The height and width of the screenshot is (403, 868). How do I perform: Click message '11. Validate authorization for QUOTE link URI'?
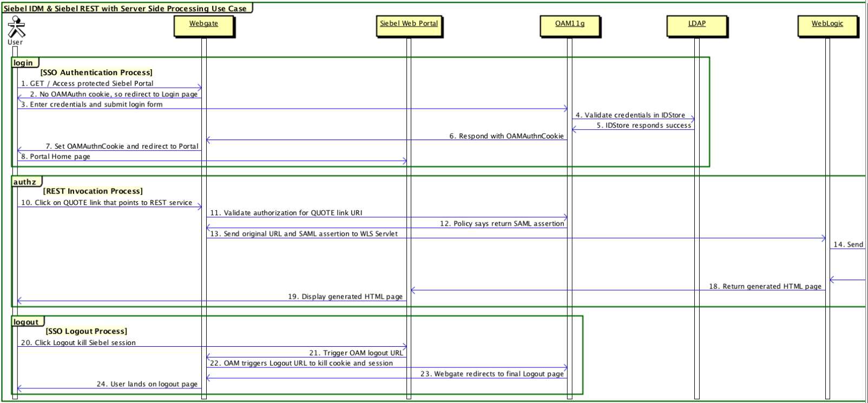pos(286,213)
